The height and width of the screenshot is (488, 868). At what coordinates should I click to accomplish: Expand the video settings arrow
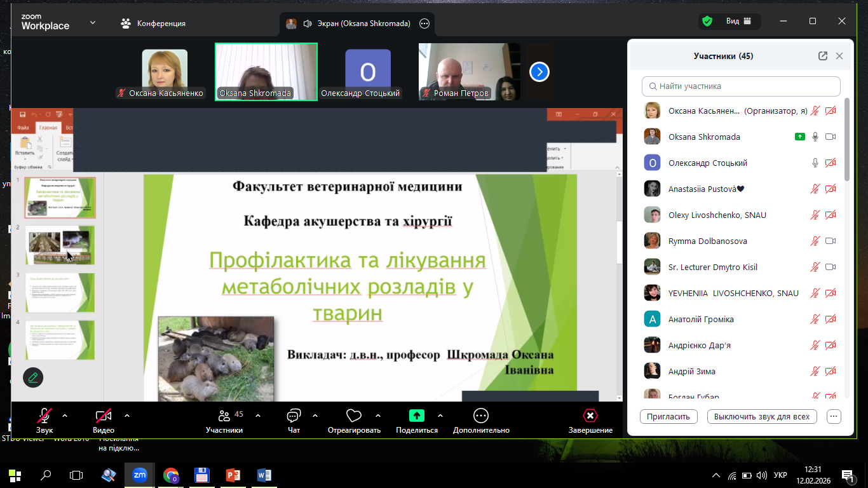[127, 416]
